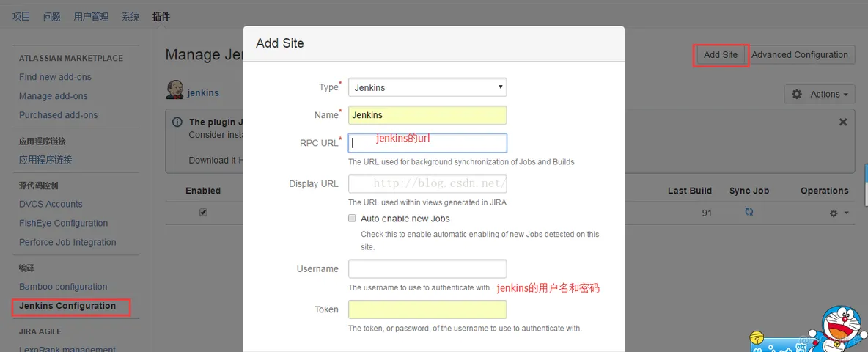The image size is (868, 352).
Task: Open Find new add-ons link
Action: (56, 77)
